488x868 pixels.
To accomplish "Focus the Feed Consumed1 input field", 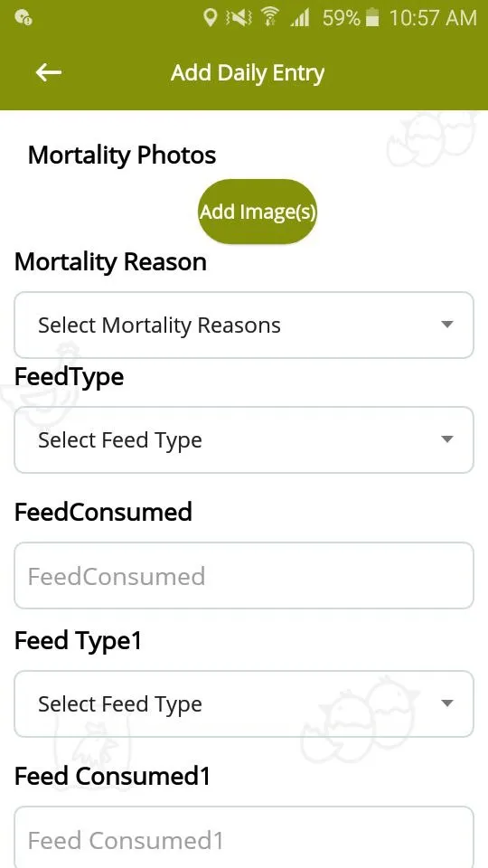I will [244, 837].
